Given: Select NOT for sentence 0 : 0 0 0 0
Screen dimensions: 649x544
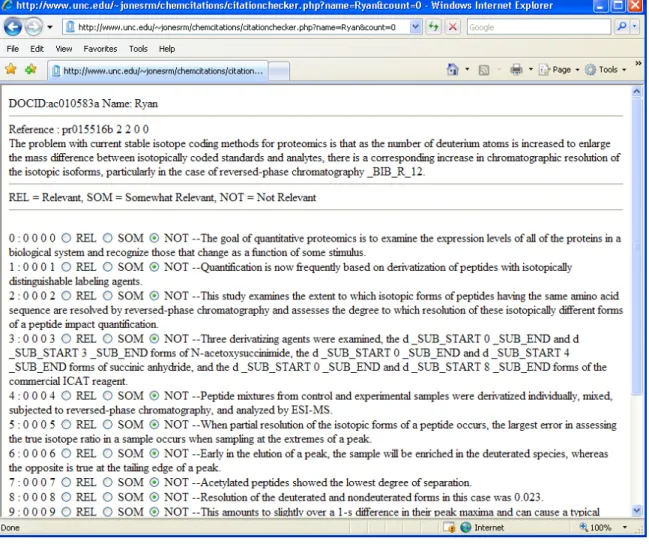Looking at the screenshot, I should coord(154,238).
